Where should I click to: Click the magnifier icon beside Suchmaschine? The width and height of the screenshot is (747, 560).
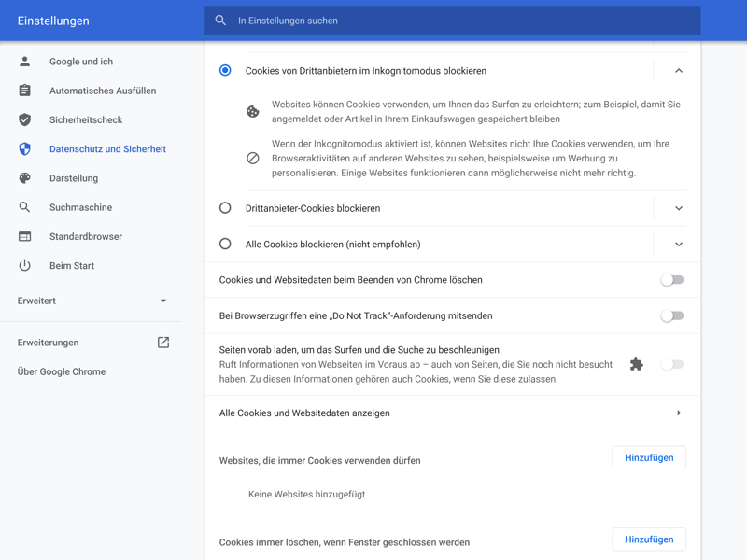tap(25, 207)
